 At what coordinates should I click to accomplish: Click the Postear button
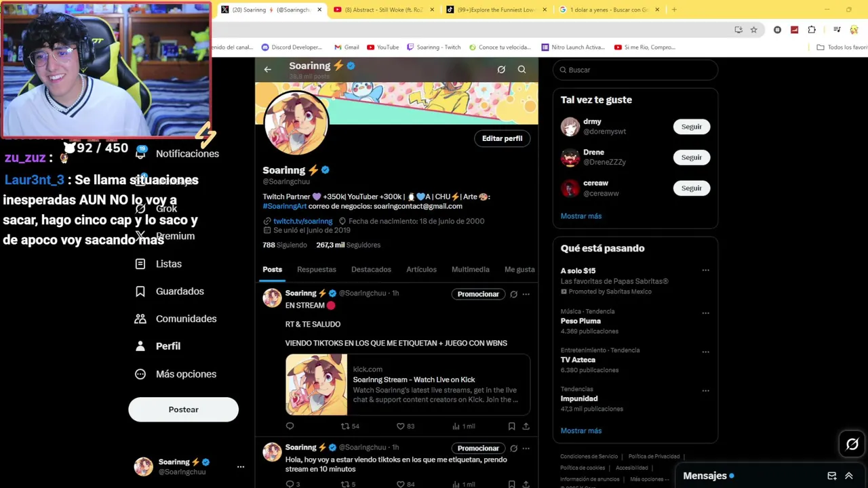[x=183, y=409]
